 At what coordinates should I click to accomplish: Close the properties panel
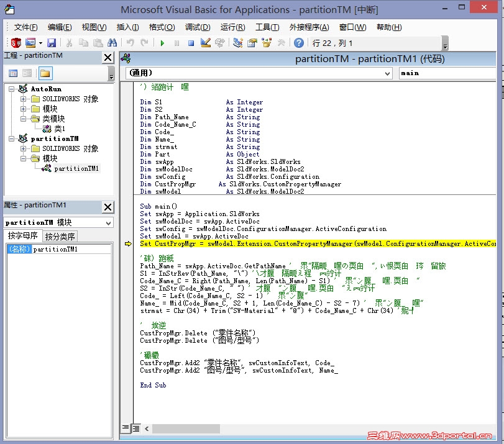[x=108, y=207]
